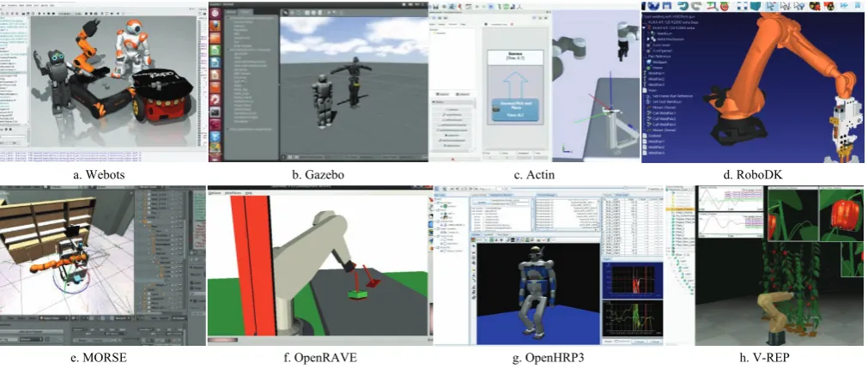Select the blue Pick and Place node in Actin
This screenshot has height=369, width=868.
[517, 112]
